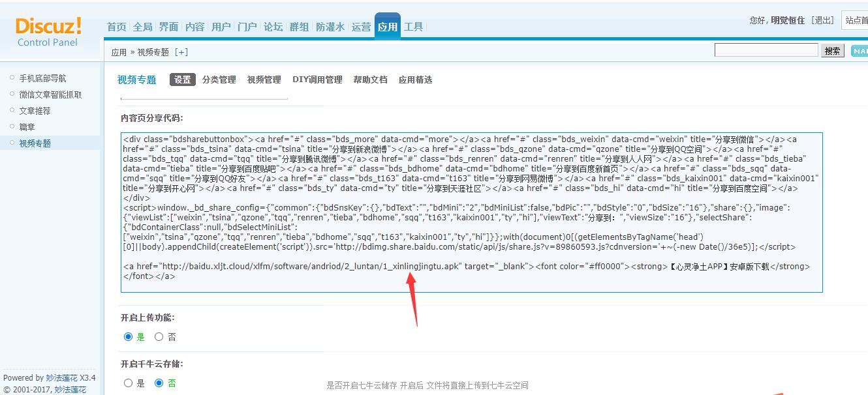The image size is (868, 395).
Task: Switch to the 应用精选 sub-tab
Action: point(416,80)
